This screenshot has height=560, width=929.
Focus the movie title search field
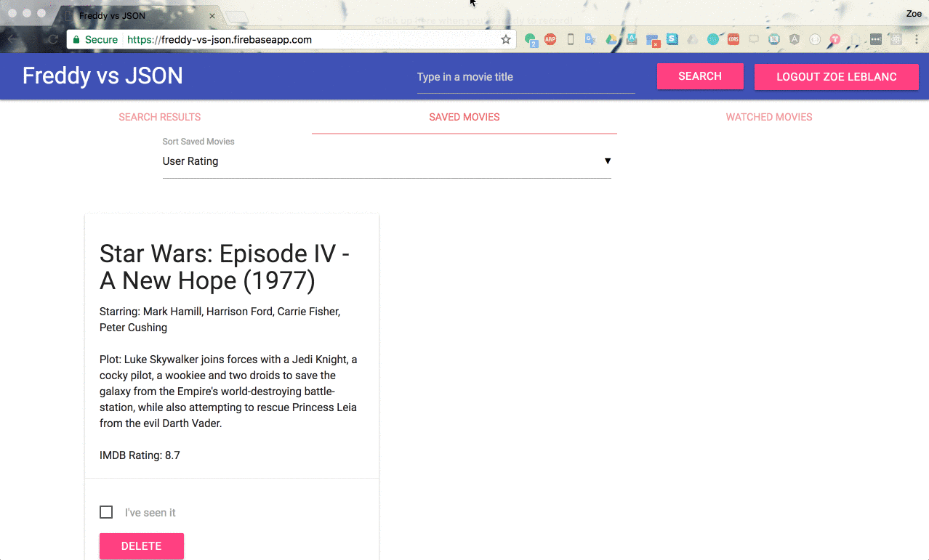pyautogui.click(x=526, y=78)
